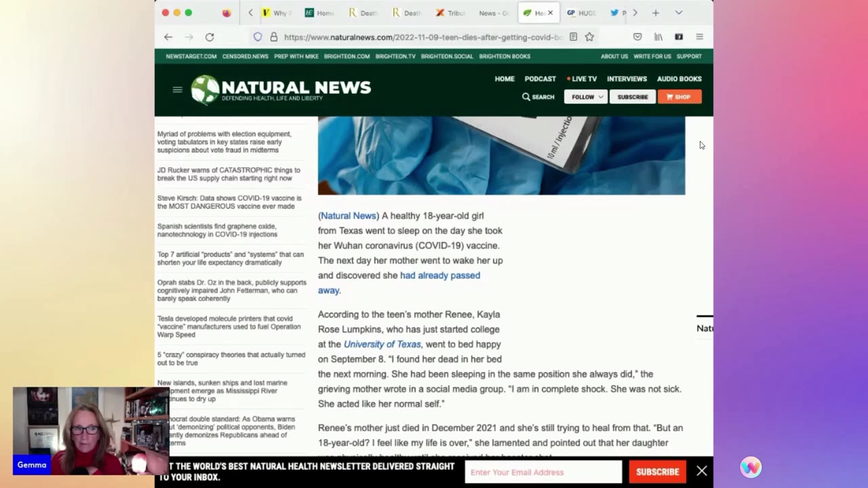
Task: Open the orange Shop button
Action: pos(679,97)
